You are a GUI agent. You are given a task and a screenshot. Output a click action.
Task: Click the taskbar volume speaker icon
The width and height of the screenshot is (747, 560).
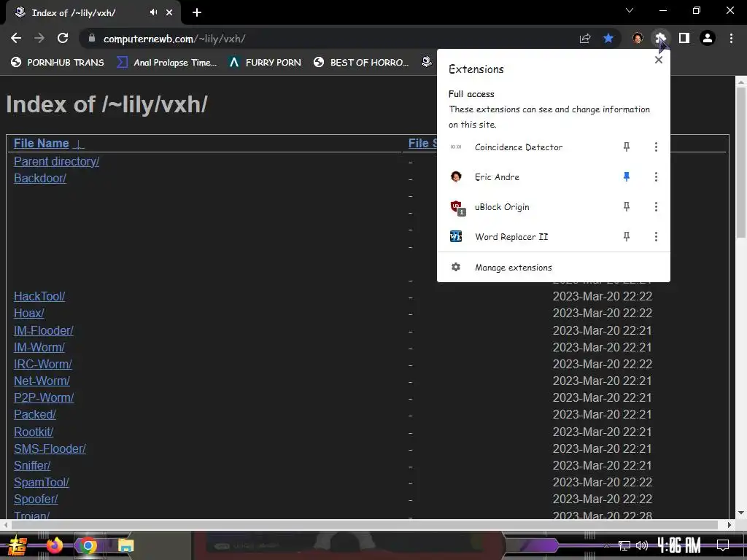click(x=642, y=545)
